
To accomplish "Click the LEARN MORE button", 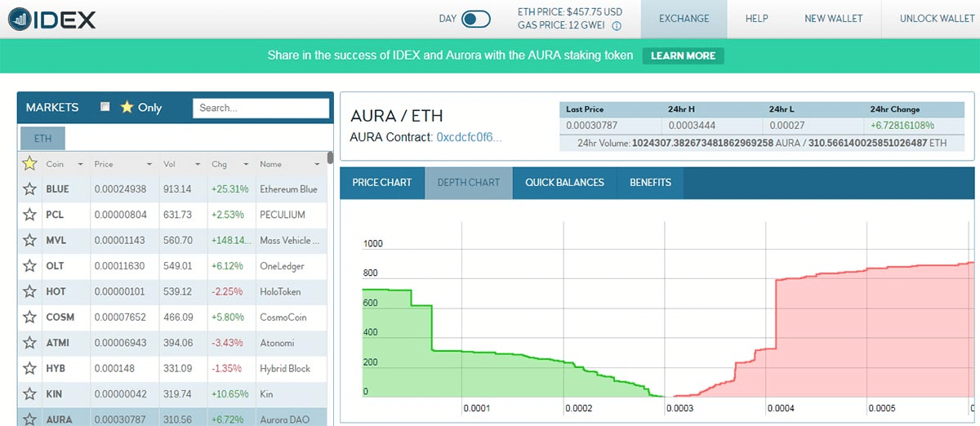I will click(x=684, y=55).
